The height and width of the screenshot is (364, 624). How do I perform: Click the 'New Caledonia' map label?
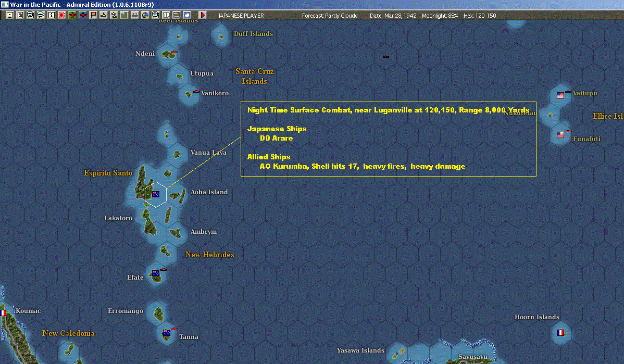[68, 333]
